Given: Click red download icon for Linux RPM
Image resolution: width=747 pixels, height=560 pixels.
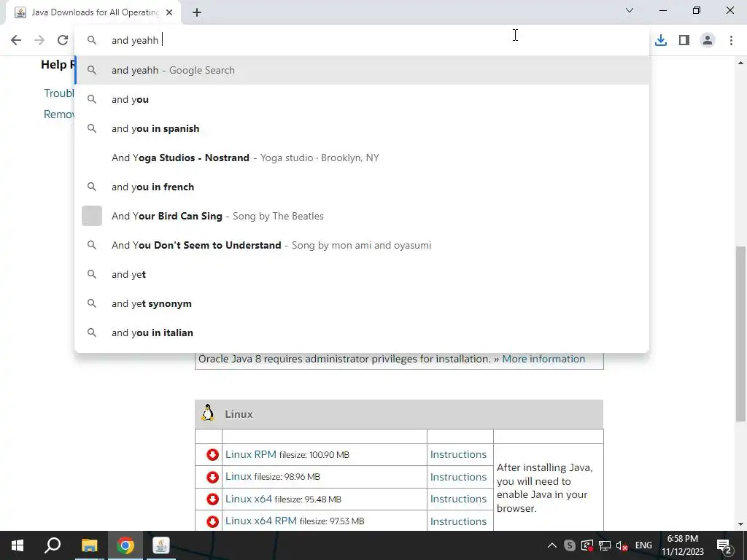Looking at the screenshot, I should pos(212,455).
